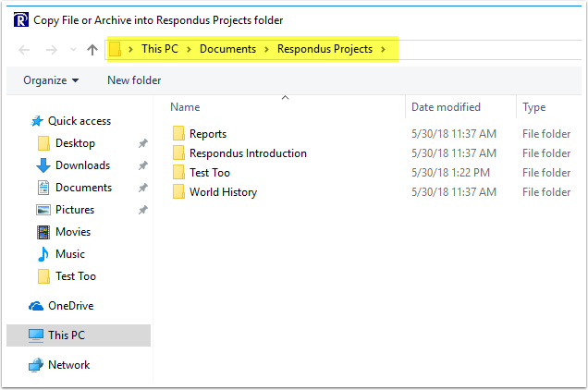Click File folder type for Respondus Introduction
The width and height of the screenshot is (588, 390).
pos(546,153)
